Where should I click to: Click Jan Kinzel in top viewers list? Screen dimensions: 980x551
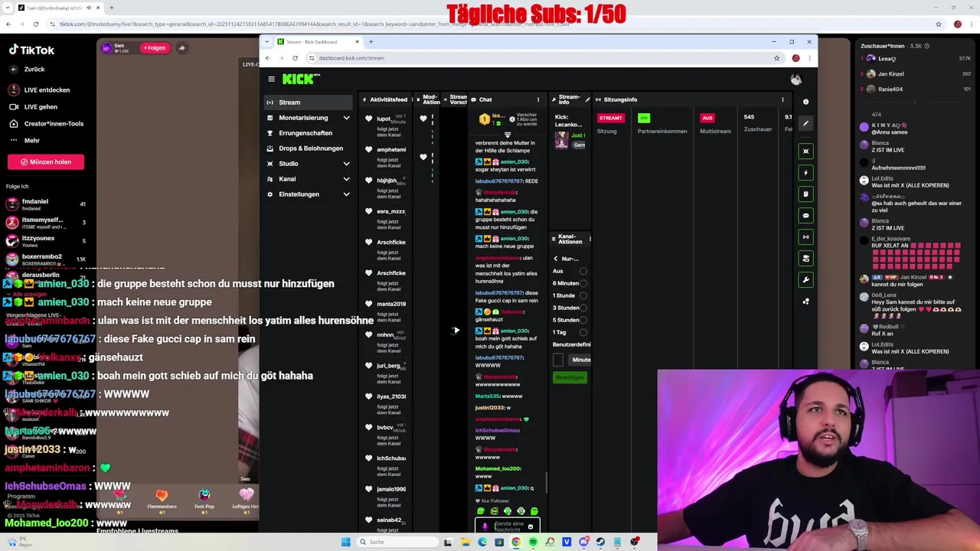891,74
